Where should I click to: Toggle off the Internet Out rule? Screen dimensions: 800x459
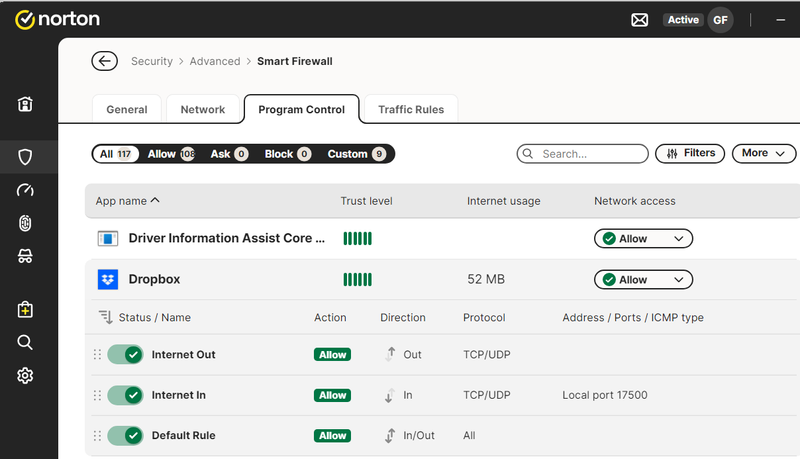click(125, 355)
